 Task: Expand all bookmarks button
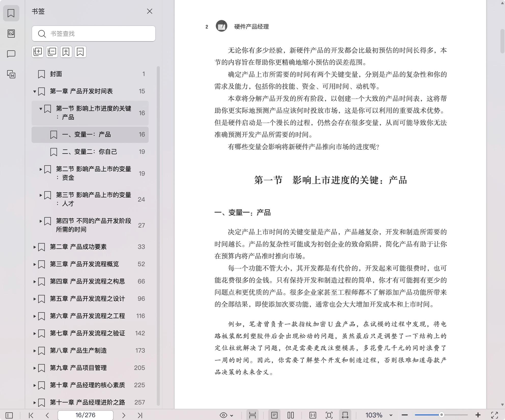click(38, 52)
